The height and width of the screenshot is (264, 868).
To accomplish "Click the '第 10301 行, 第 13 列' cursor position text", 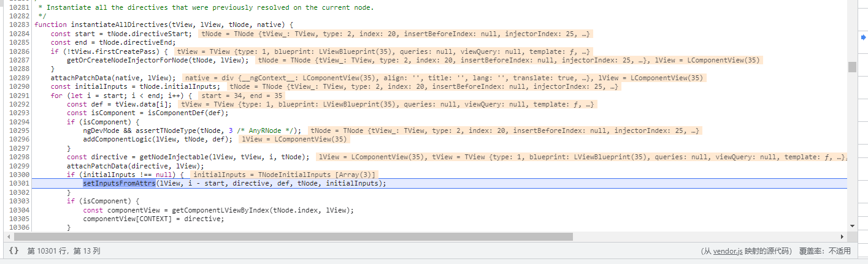I will [x=64, y=251].
